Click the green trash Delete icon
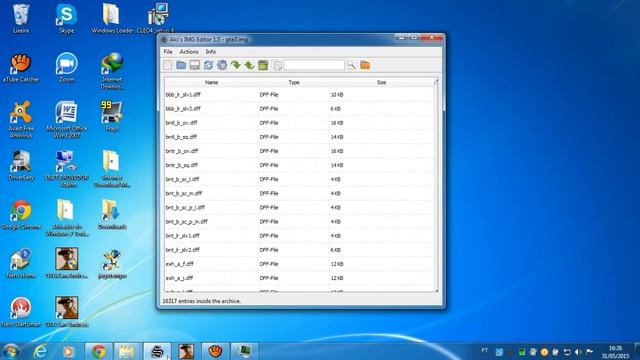This screenshot has height=360, width=640. point(263,65)
